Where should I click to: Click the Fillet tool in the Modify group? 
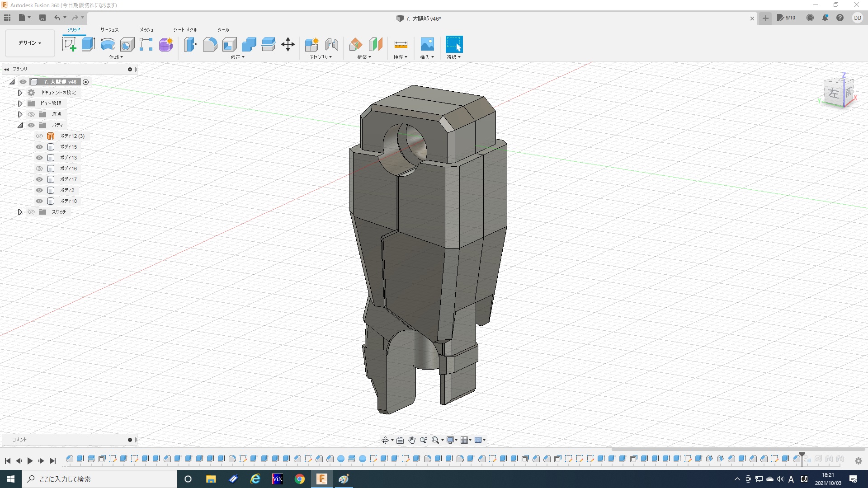coord(210,44)
